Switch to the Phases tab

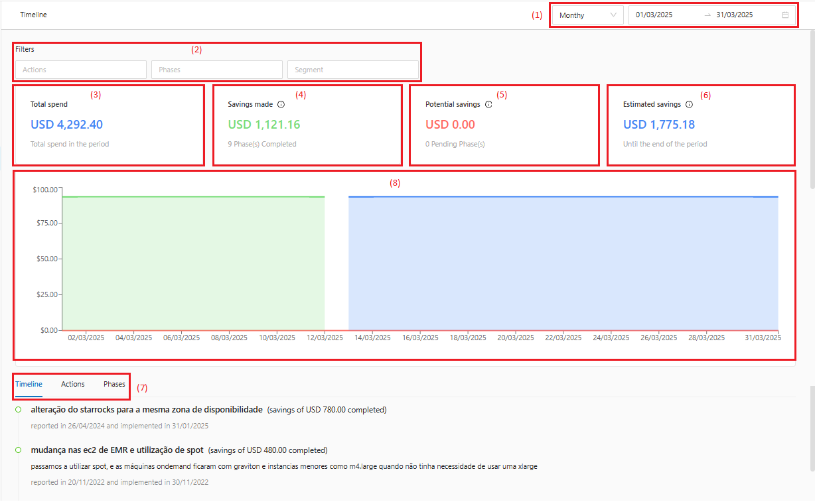coord(114,384)
